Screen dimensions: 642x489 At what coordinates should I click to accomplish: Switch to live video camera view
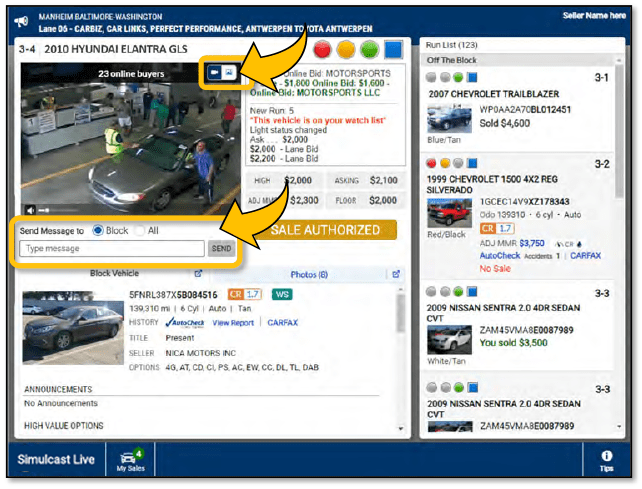coord(214,73)
